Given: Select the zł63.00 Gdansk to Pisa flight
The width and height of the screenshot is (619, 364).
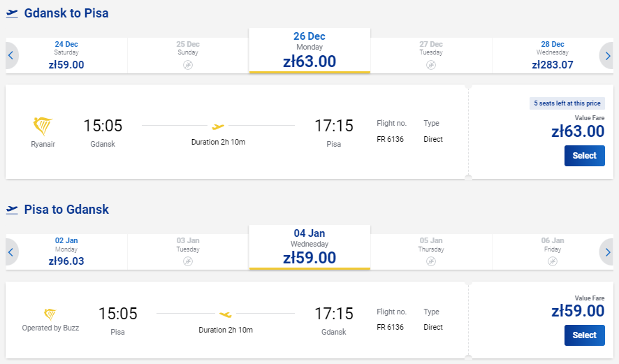Looking at the screenshot, I should [x=584, y=156].
